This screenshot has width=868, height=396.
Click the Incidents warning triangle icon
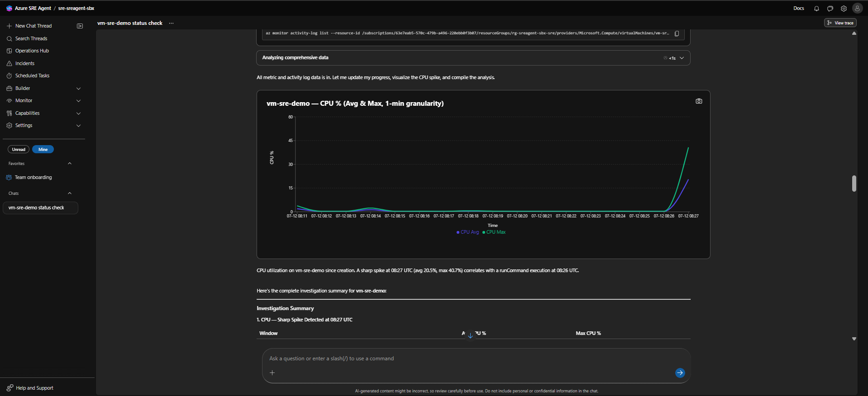tap(9, 63)
